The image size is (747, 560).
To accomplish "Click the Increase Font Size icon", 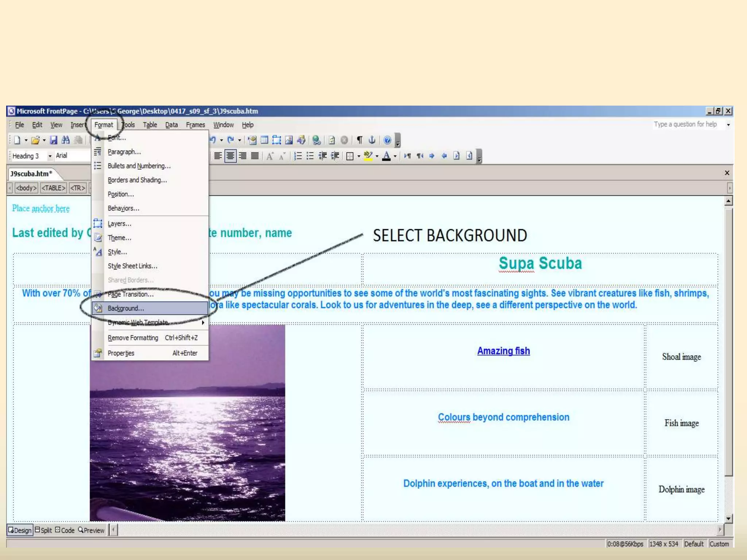I will coord(270,156).
